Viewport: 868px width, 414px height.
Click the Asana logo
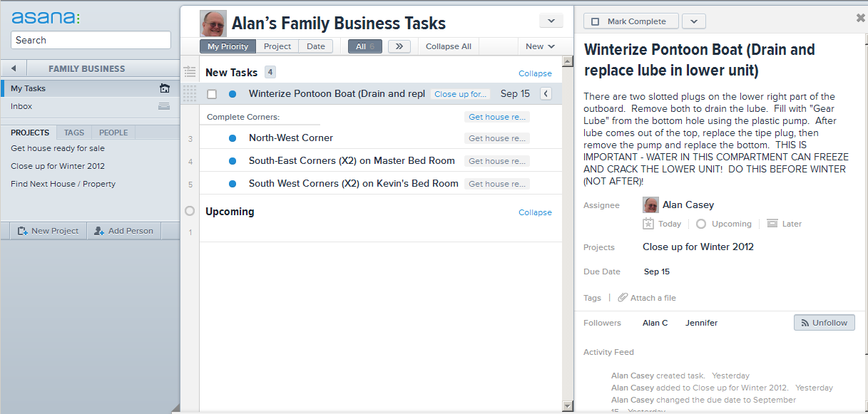coord(46,17)
